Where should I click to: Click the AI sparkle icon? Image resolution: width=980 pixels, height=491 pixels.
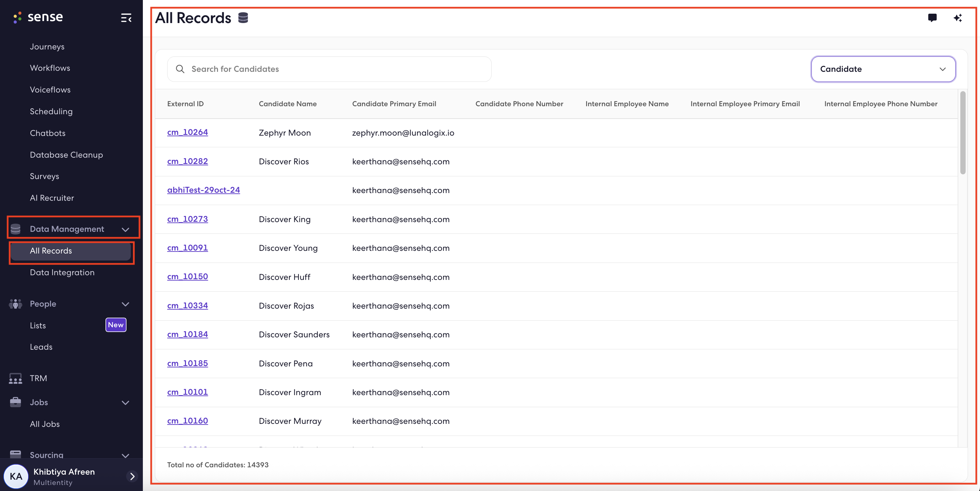[958, 18]
